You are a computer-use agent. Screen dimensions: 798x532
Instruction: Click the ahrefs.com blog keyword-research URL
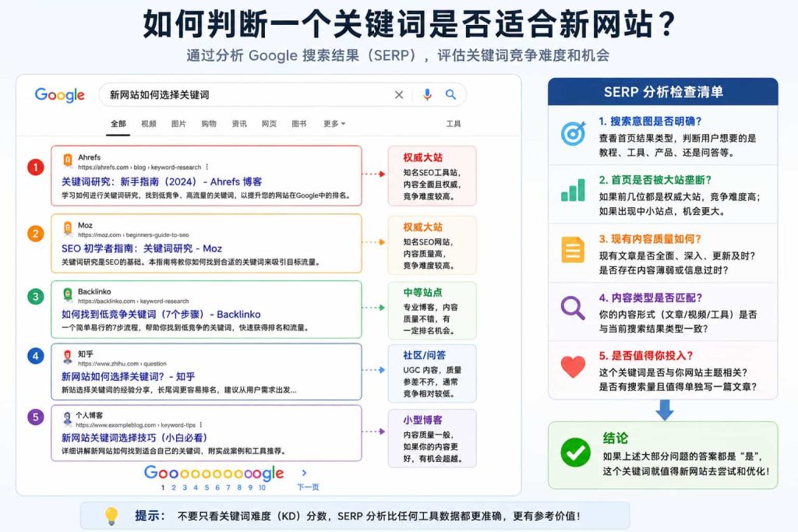coord(139,167)
